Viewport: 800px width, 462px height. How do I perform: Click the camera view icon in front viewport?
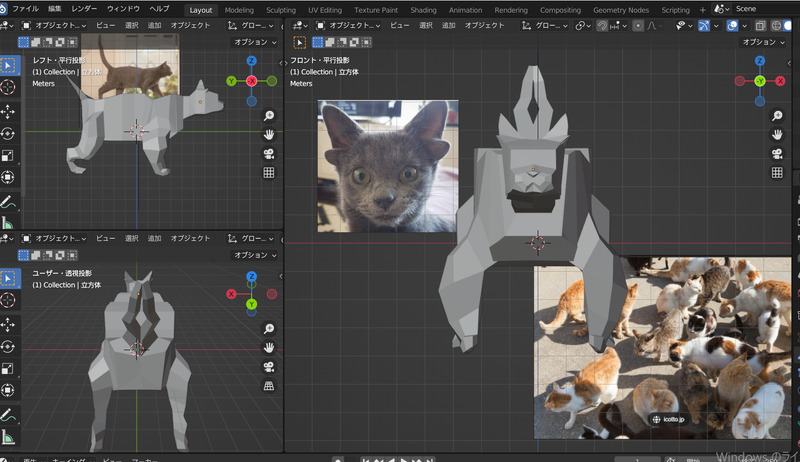coord(777,153)
